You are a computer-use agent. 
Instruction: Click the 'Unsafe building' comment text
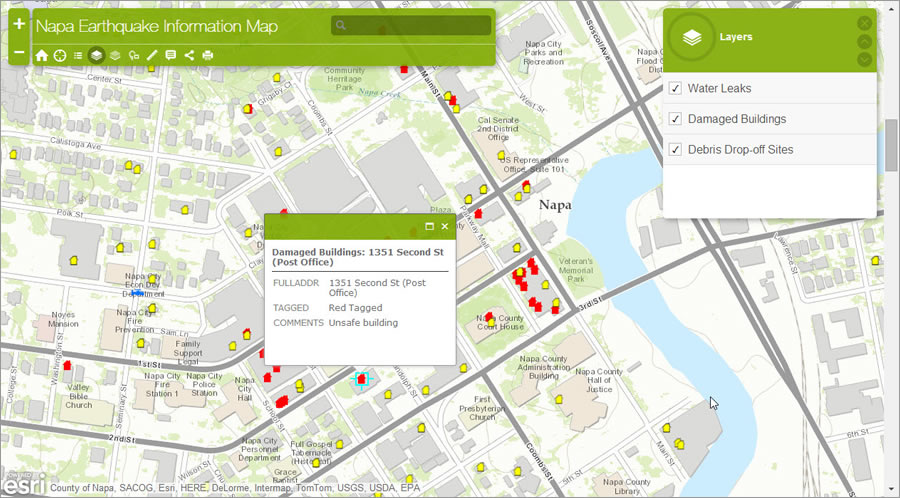click(x=363, y=322)
